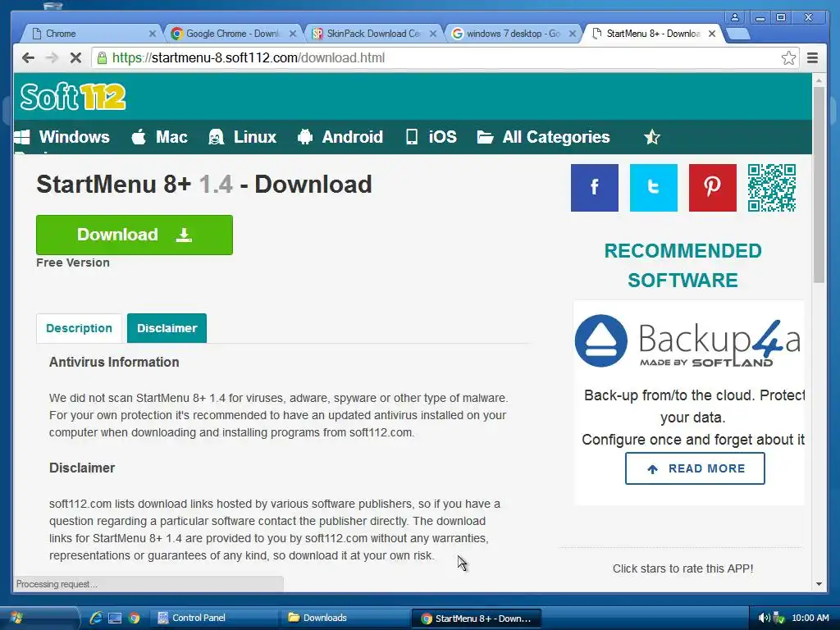Image resolution: width=840 pixels, height=630 pixels.
Task: Share the page on Twitter
Action: (654, 188)
